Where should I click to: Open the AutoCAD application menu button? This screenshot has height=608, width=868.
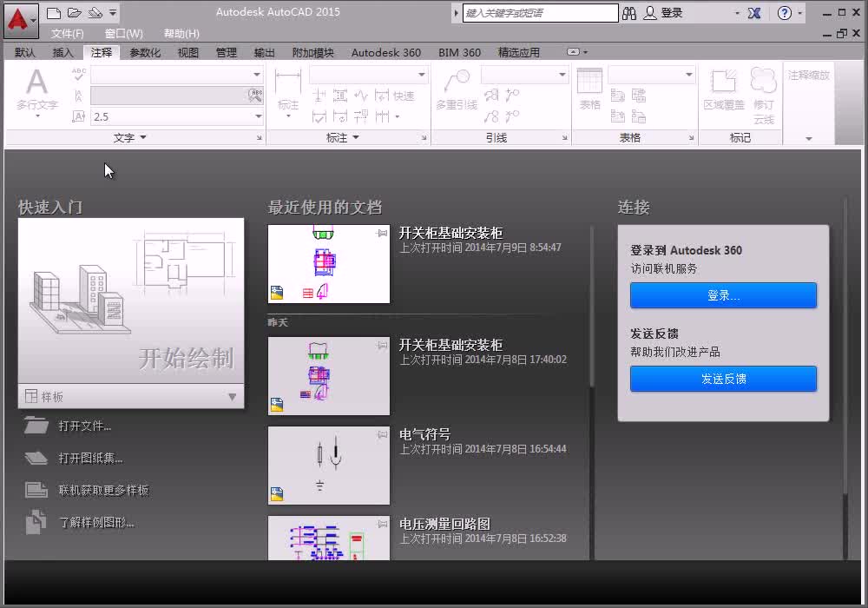[21, 21]
